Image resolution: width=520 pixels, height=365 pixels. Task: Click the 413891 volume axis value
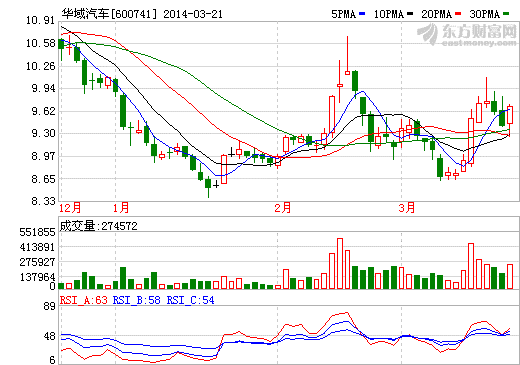(37, 247)
